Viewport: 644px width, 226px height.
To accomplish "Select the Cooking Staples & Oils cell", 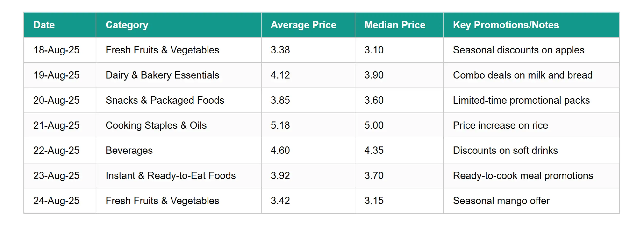I will pyautogui.click(x=156, y=125).
